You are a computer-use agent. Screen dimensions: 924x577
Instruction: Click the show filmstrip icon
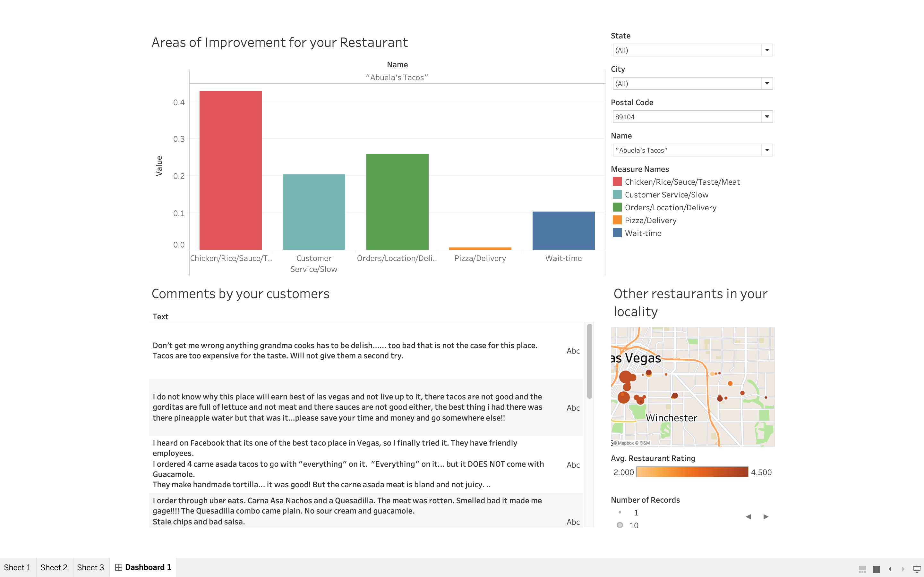coord(862,569)
